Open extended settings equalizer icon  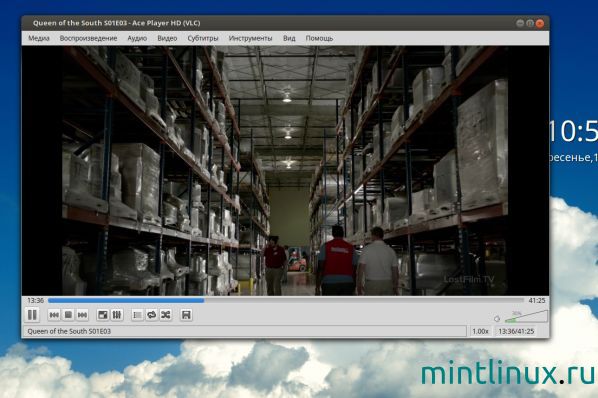(x=117, y=315)
